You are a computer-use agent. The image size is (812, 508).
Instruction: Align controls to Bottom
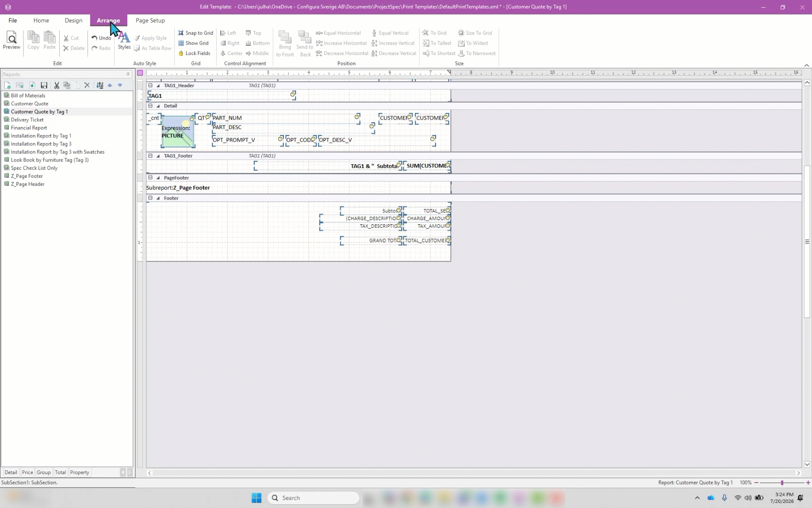click(258, 43)
